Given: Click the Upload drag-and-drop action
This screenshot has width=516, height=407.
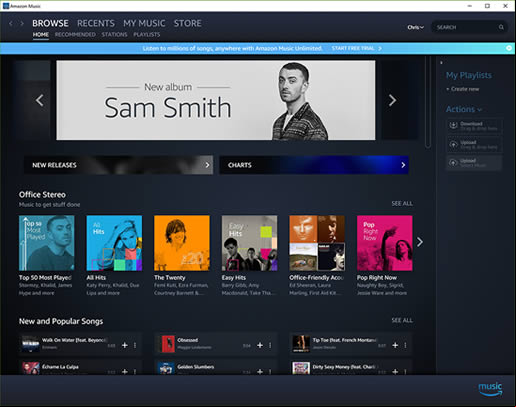Looking at the screenshot, I should 474,144.
